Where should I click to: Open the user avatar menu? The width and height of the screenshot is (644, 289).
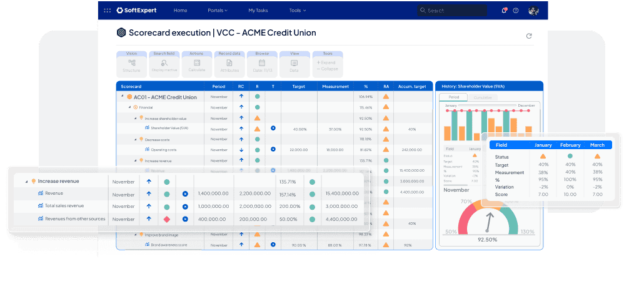pos(533,11)
